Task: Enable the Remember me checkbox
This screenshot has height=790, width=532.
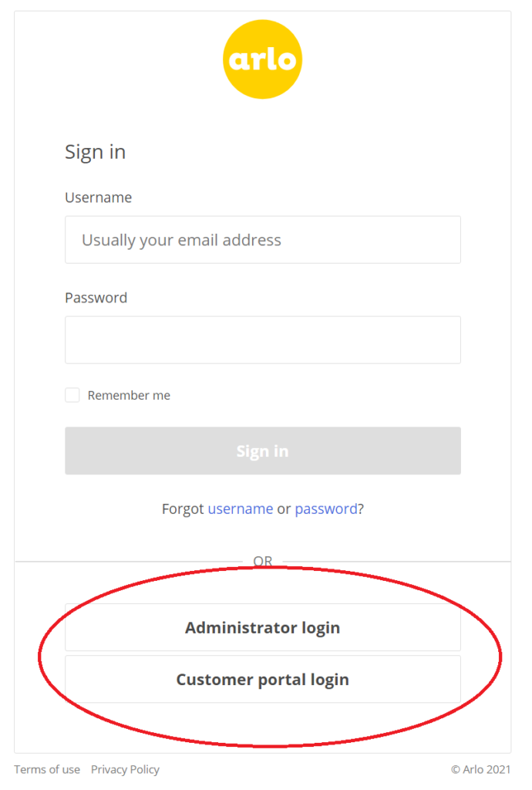Action: (72, 395)
